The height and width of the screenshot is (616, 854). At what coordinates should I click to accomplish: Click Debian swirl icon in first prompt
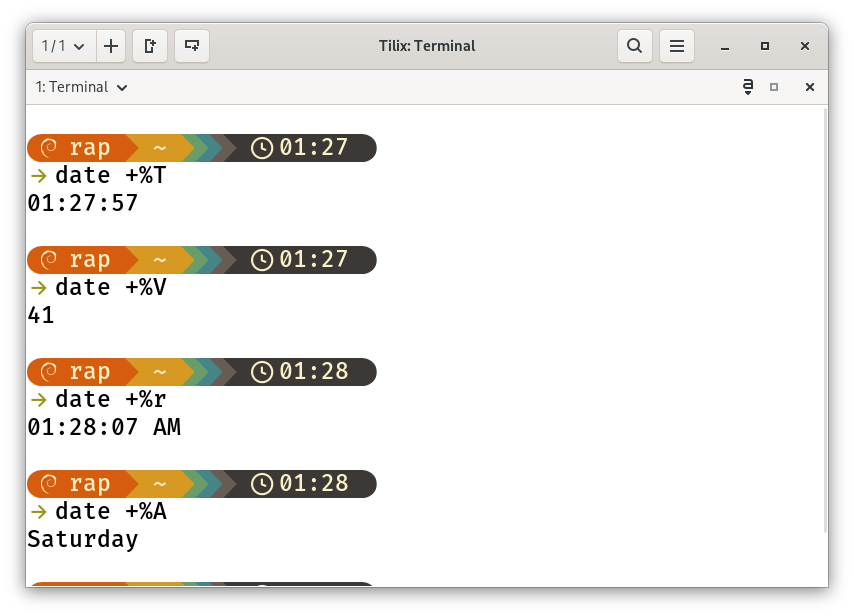(48, 148)
